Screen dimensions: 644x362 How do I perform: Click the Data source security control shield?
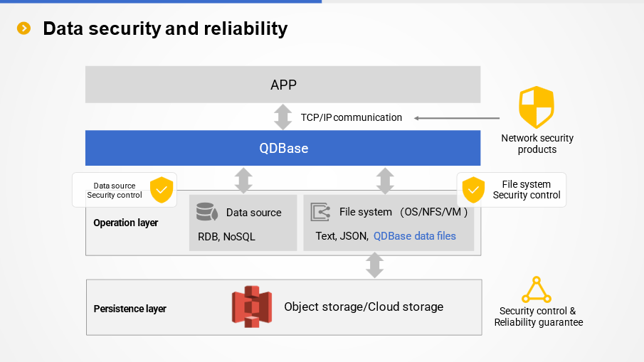coord(162,190)
